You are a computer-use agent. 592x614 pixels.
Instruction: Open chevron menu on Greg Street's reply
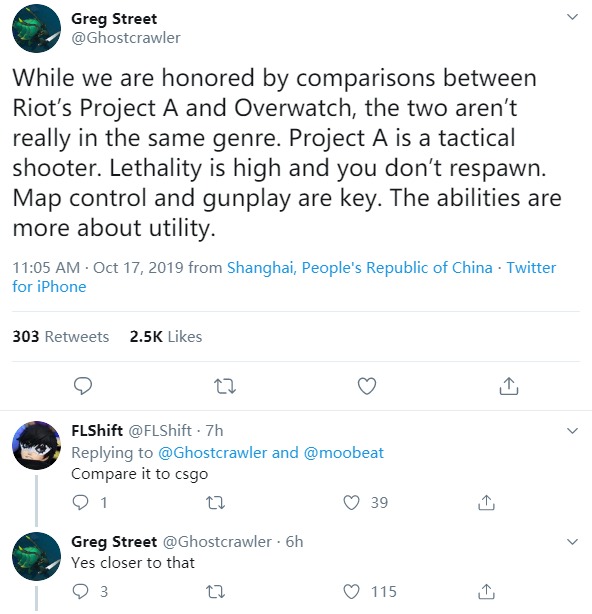coord(572,542)
